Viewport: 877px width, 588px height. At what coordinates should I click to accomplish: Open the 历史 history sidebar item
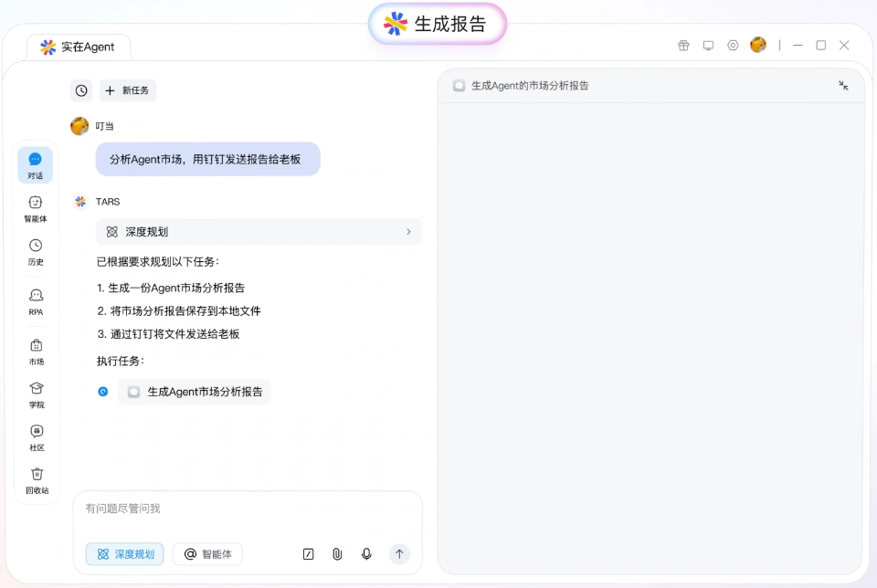coord(36,252)
